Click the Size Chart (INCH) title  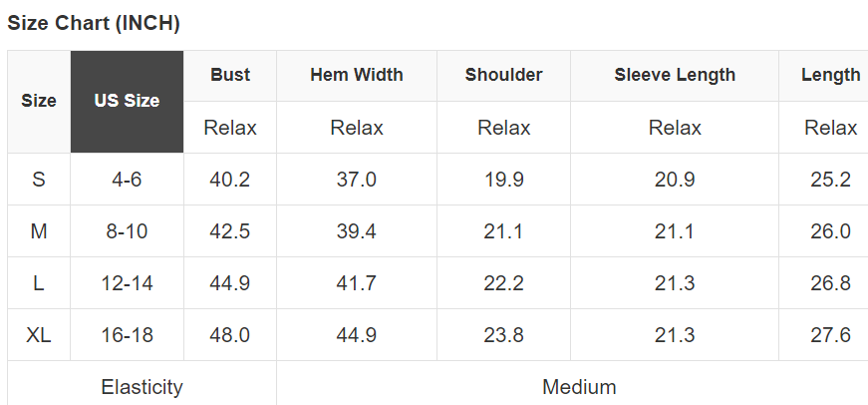94,24
